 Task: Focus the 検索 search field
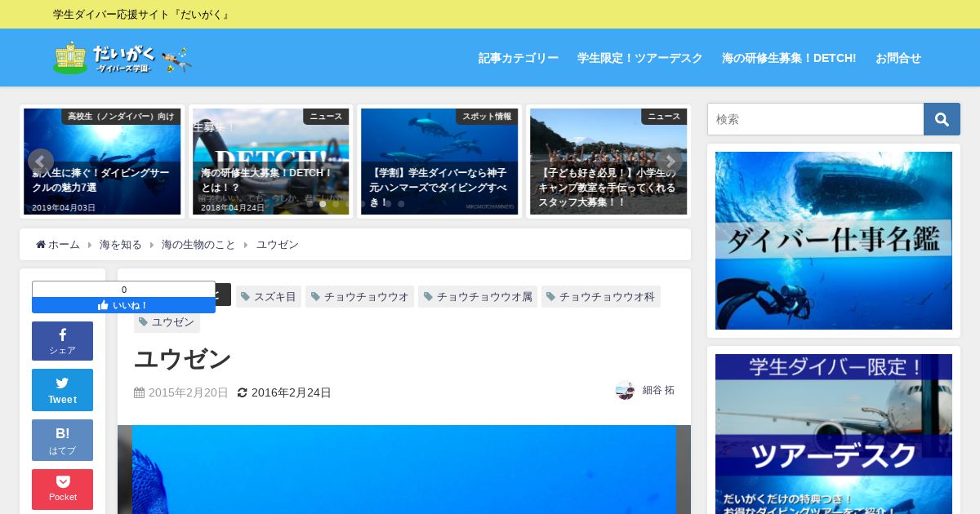pyautogui.click(x=816, y=119)
